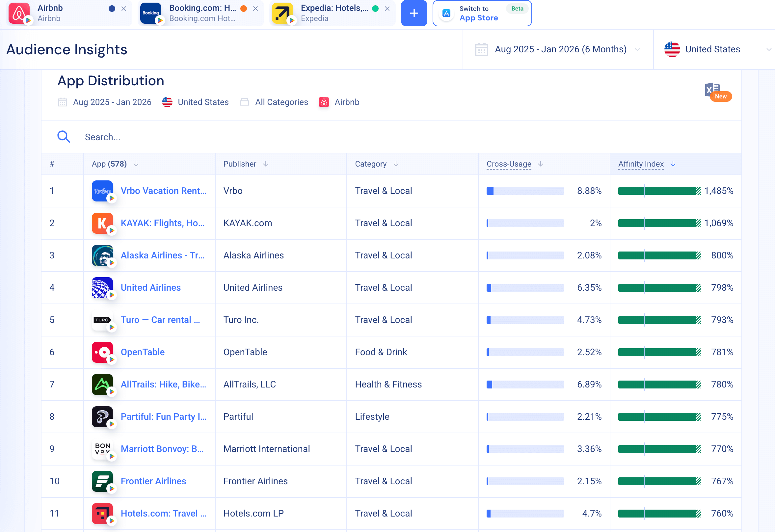Click Marriott International publisher cell
Screen dimensions: 775x532
coord(266,449)
